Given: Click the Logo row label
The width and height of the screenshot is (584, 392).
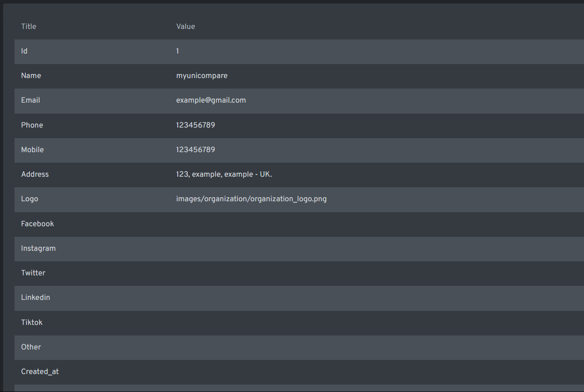Looking at the screenshot, I should tap(29, 199).
